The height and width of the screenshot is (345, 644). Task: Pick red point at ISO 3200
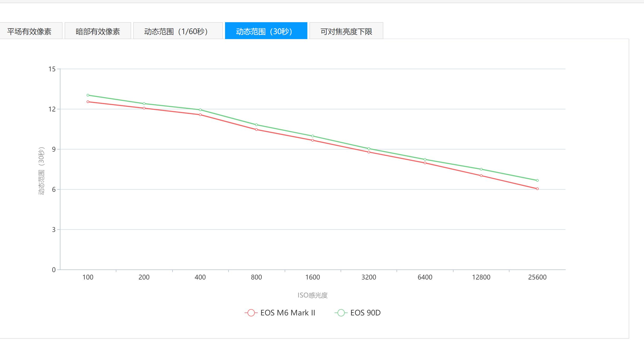[369, 152]
